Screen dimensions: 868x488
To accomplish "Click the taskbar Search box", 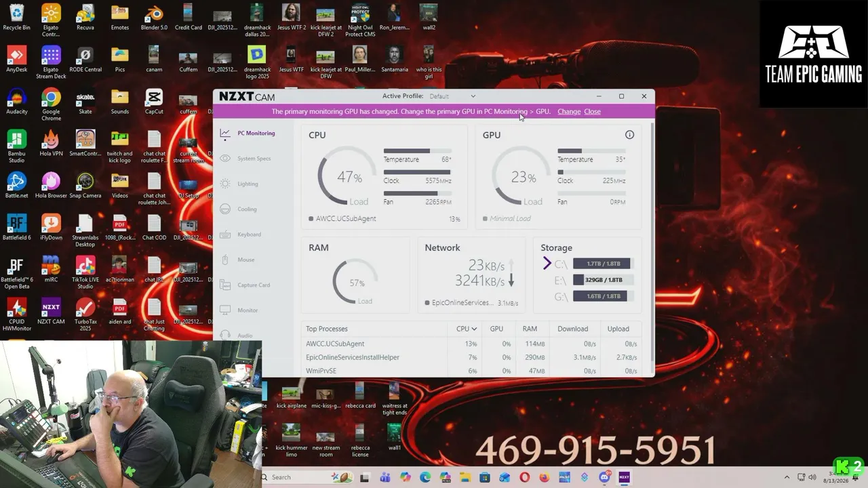I will click(x=306, y=477).
